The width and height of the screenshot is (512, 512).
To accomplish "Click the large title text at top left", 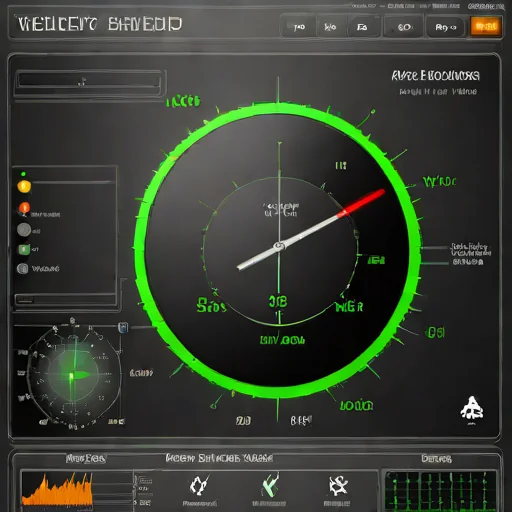I will click(x=100, y=24).
